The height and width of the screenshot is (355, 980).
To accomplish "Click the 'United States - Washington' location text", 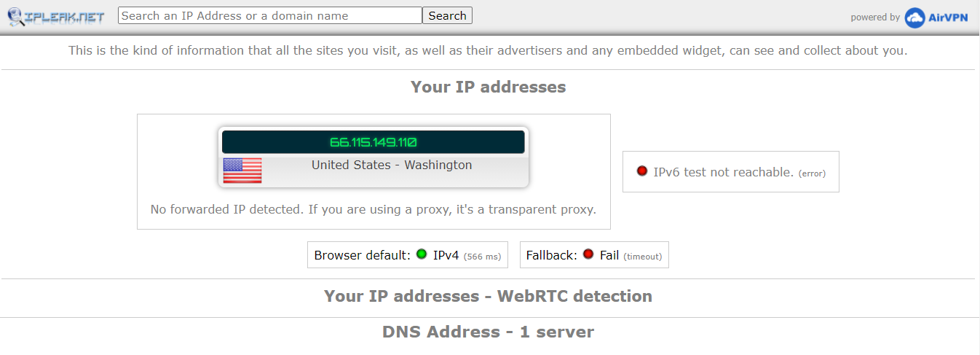I will [x=392, y=165].
